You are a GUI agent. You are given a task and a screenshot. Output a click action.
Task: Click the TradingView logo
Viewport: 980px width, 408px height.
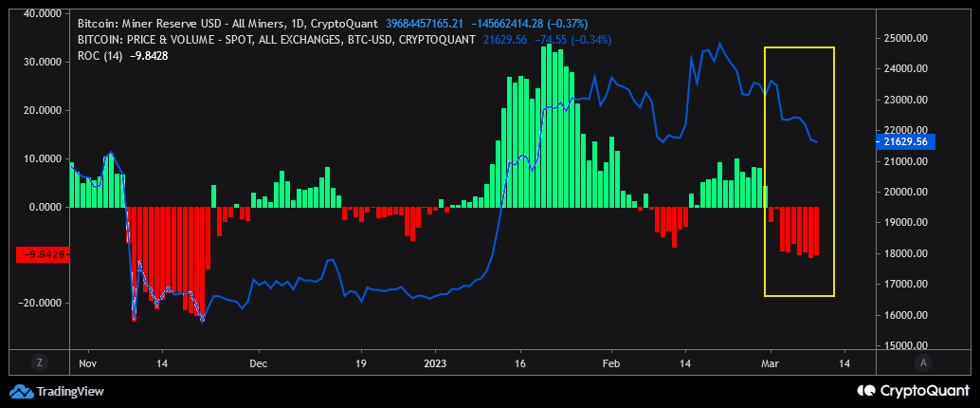[x=56, y=392]
